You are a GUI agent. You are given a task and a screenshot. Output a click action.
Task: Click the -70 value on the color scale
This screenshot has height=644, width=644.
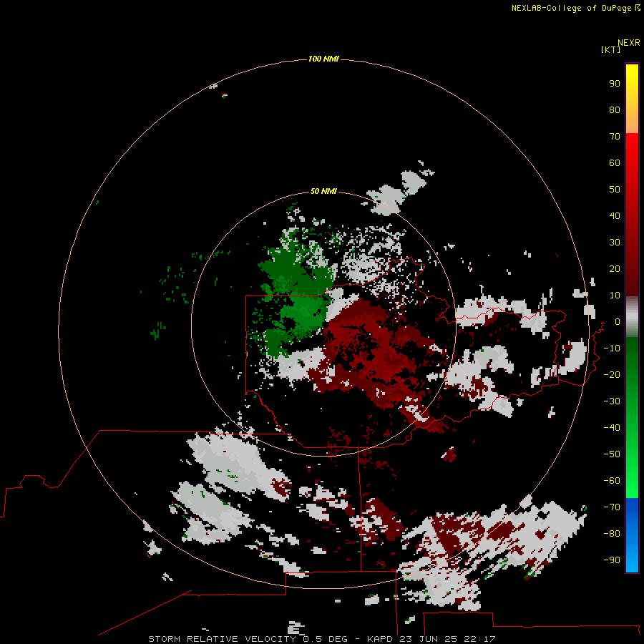pos(612,507)
